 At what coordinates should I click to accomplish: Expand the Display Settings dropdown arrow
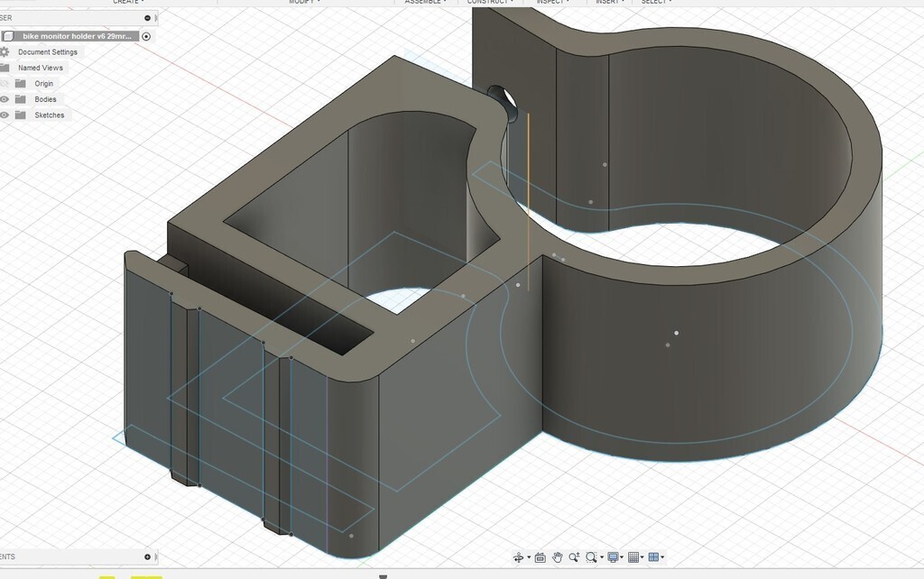(622, 557)
